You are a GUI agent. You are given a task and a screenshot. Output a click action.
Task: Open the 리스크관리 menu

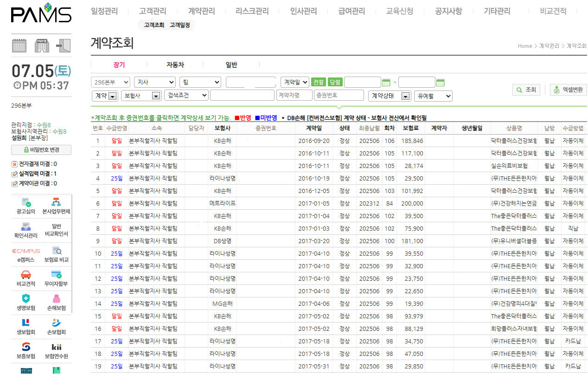click(x=252, y=11)
